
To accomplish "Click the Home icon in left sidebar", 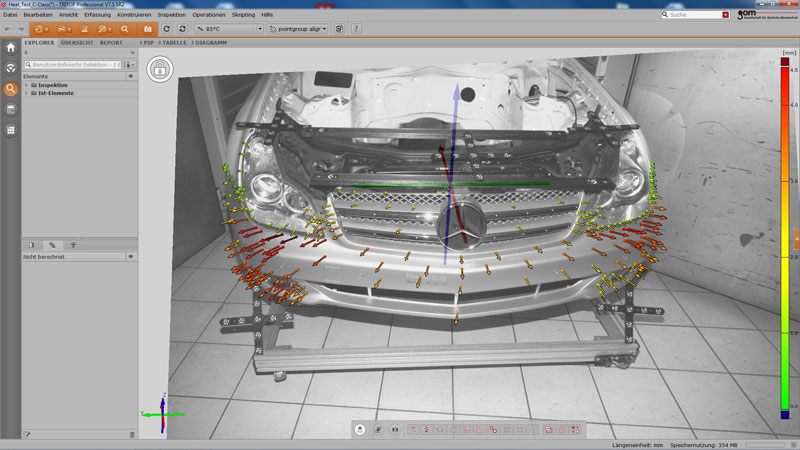I will click(x=11, y=47).
